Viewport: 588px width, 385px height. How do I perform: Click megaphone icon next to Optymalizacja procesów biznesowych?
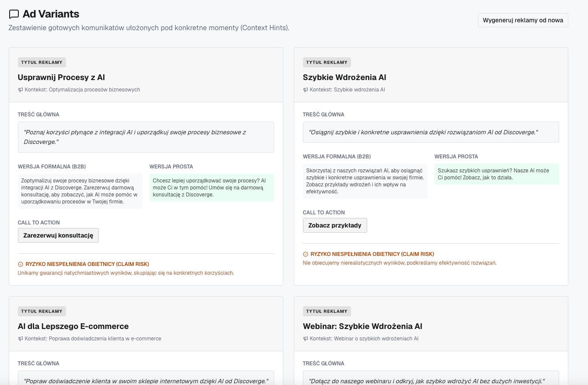[21, 90]
